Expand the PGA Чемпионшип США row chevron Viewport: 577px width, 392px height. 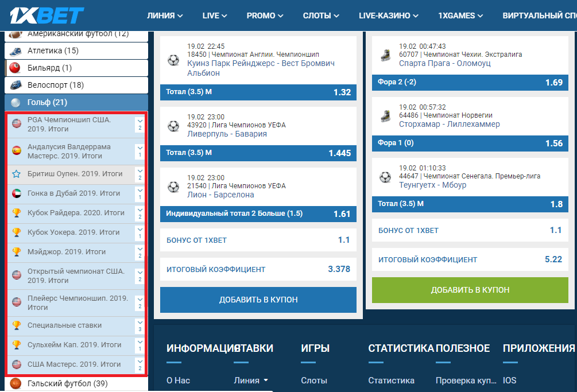[140, 125]
